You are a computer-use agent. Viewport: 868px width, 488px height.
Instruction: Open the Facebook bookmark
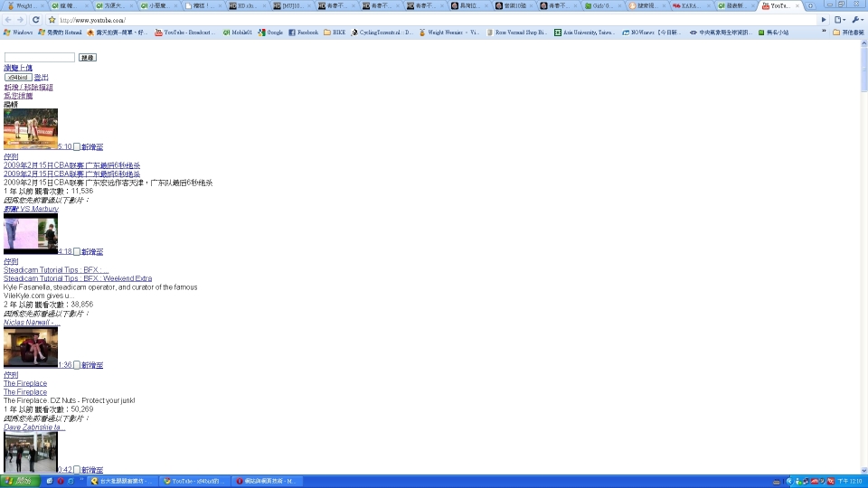pos(304,33)
